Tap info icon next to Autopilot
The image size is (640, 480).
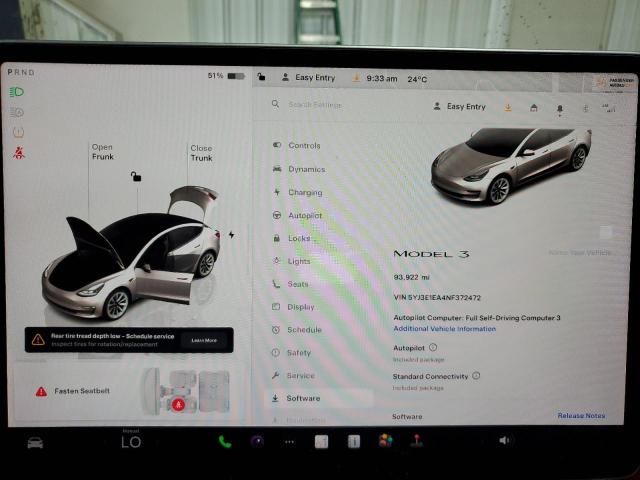pyautogui.click(x=433, y=347)
